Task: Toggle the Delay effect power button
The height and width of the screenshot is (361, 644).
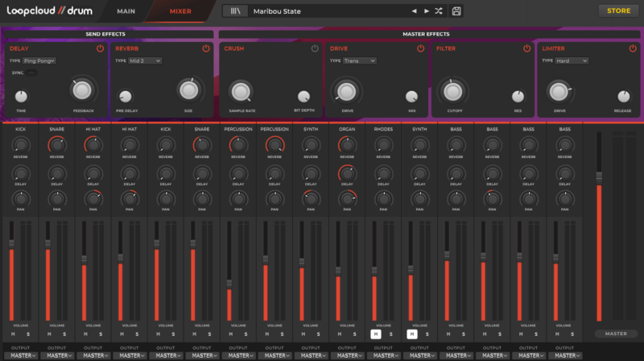Action: coord(101,48)
